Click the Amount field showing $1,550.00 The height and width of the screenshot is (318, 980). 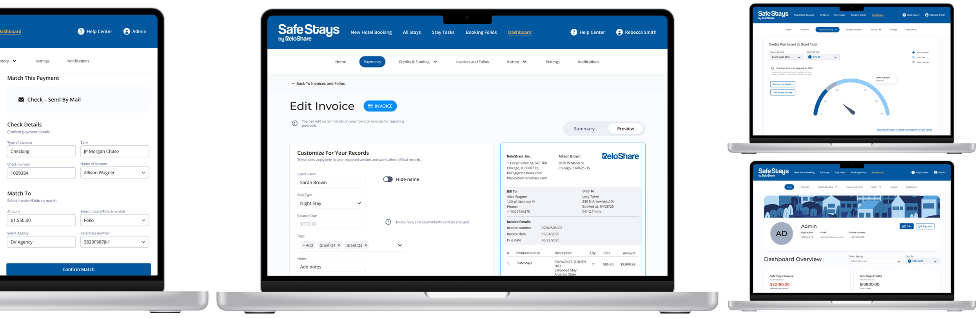pos(41,220)
